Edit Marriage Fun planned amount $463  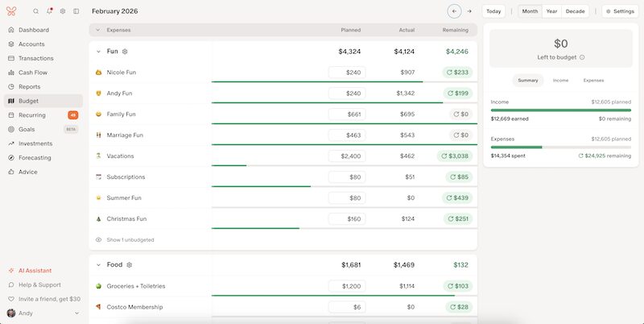click(347, 135)
